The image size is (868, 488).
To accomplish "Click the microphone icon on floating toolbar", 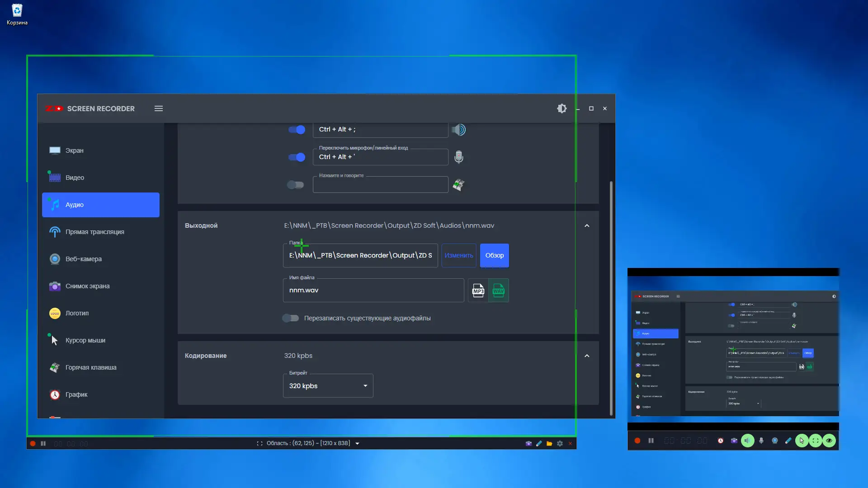I will click(x=761, y=441).
